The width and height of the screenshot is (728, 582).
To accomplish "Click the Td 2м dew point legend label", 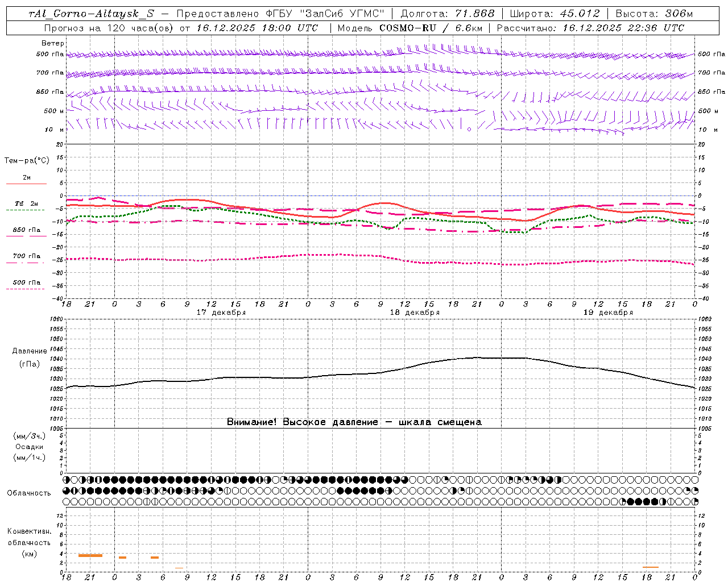I will tap(27, 203).
